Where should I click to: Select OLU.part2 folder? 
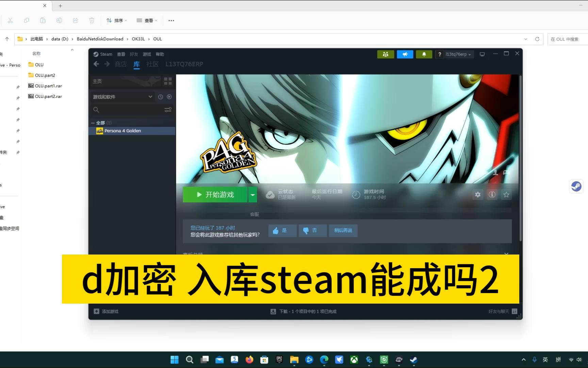pos(42,75)
